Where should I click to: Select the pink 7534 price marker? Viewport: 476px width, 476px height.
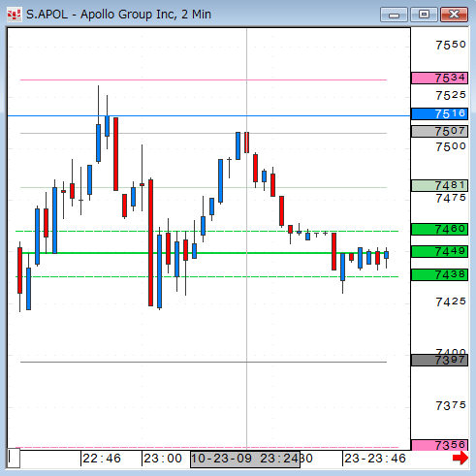(x=439, y=78)
